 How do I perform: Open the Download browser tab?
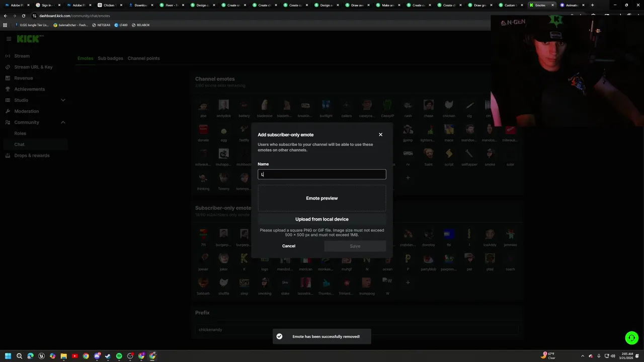(x=141, y=5)
